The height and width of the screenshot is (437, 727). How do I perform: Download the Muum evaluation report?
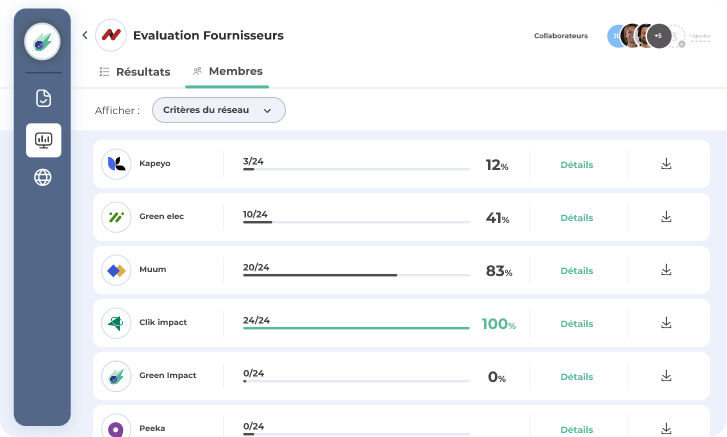(x=666, y=270)
